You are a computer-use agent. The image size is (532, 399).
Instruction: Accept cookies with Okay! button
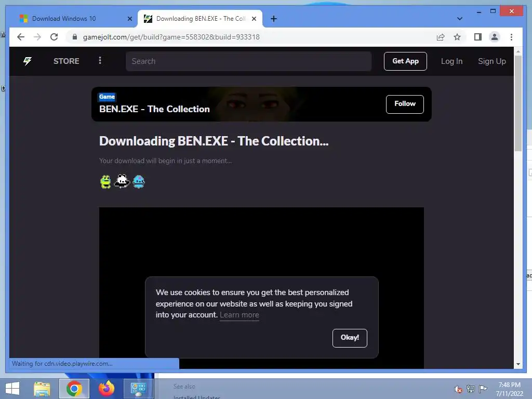pos(350,338)
